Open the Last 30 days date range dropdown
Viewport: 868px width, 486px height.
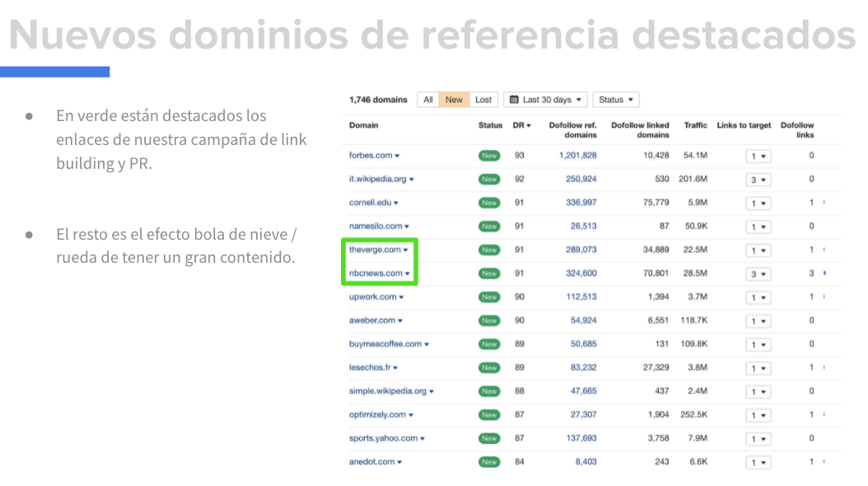pos(548,99)
